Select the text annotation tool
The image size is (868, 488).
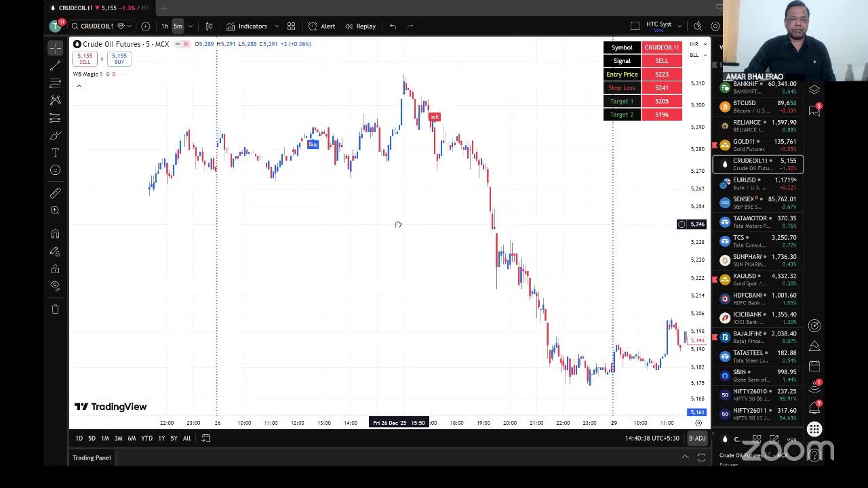(x=55, y=153)
